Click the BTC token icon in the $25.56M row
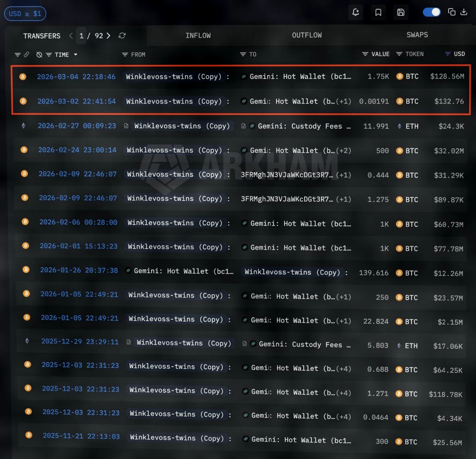476x459 pixels. [399, 442]
